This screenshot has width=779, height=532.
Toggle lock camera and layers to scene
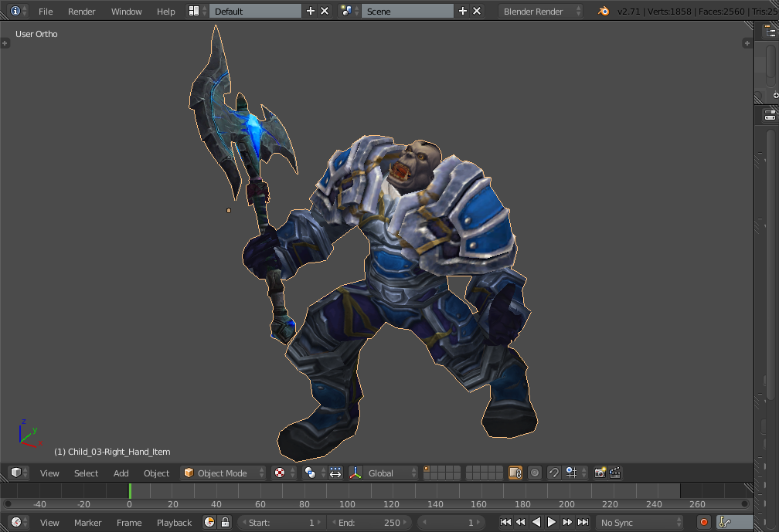point(515,473)
